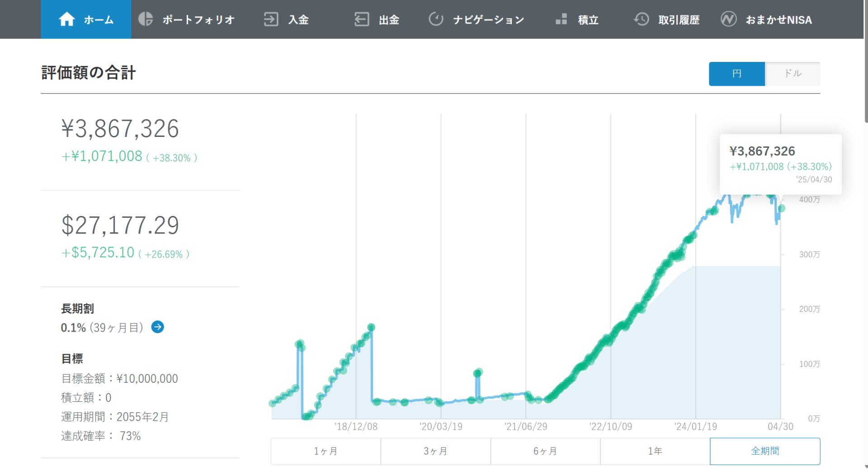
Task: Click the deposit arrow icon
Action: pos(271,19)
